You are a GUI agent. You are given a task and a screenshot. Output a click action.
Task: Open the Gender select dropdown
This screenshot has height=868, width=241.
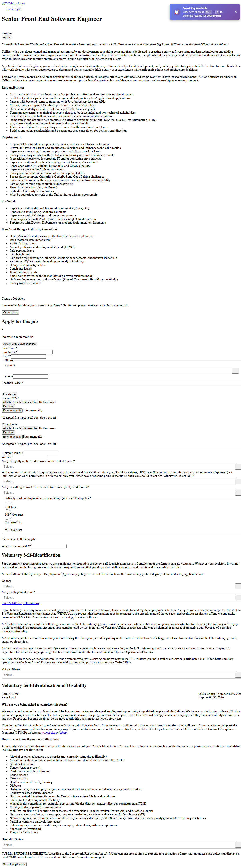click(238, 586)
